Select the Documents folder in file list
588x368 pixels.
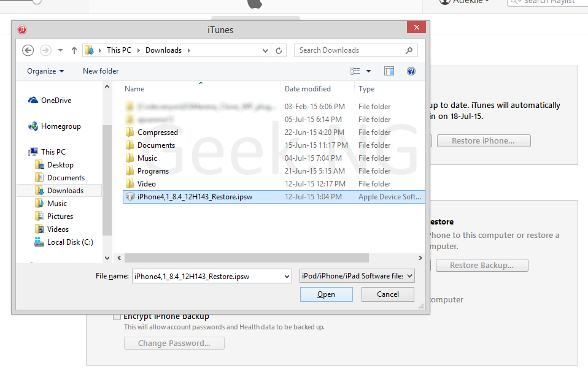(274, 145)
